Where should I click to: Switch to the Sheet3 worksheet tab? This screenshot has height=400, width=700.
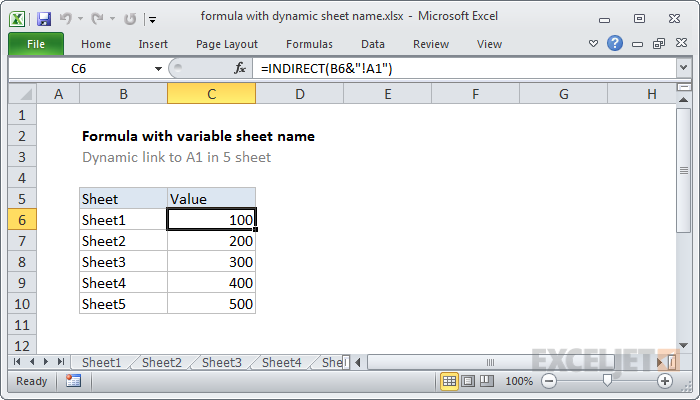pos(221,362)
